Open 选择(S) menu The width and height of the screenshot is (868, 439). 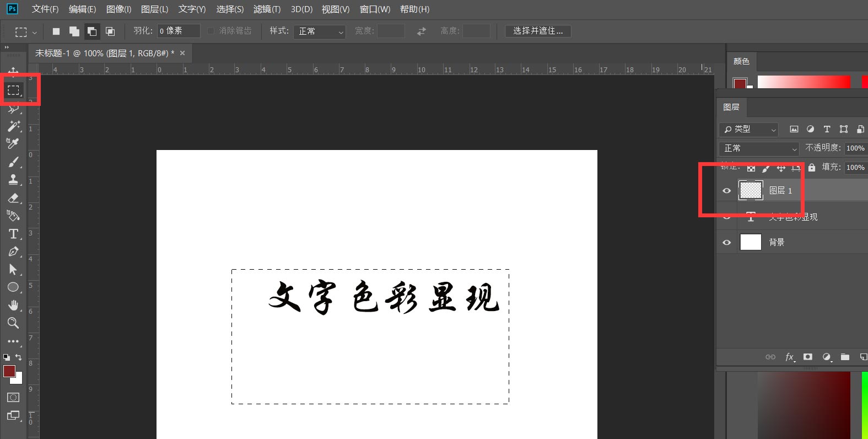click(x=230, y=9)
